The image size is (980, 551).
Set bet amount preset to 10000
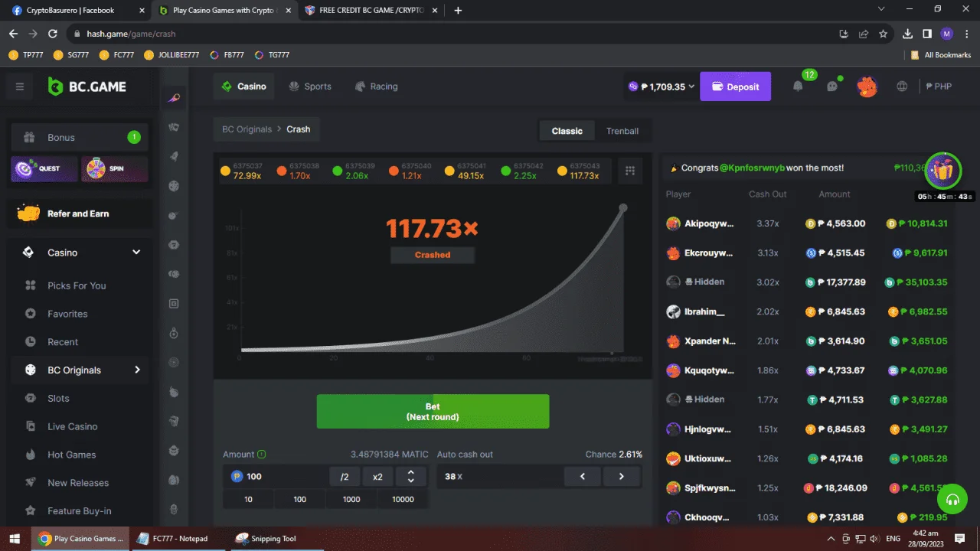coord(403,499)
